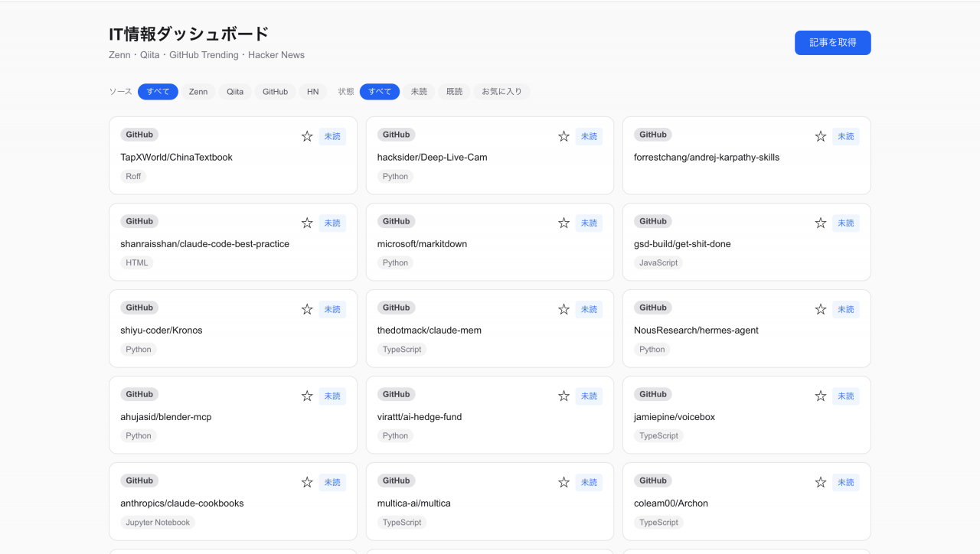The width and height of the screenshot is (980, 554).
Task: Filter sources by Zenn
Action: (x=198, y=92)
